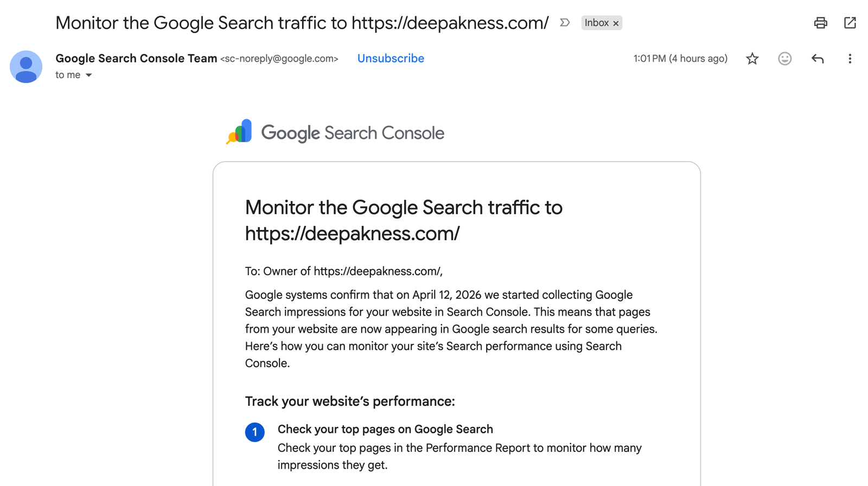This screenshot has width=868, height=486.
Task: Print this email with the printer icon
Action: [820, 23]
